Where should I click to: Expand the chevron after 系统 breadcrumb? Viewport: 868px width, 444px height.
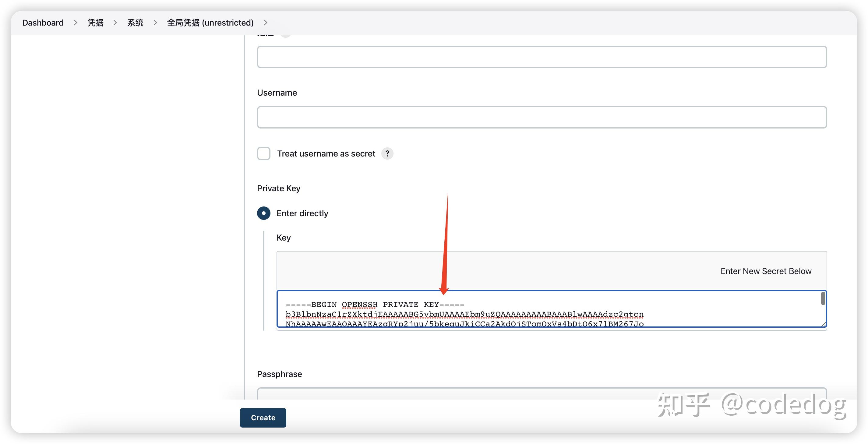coord(155,23)
